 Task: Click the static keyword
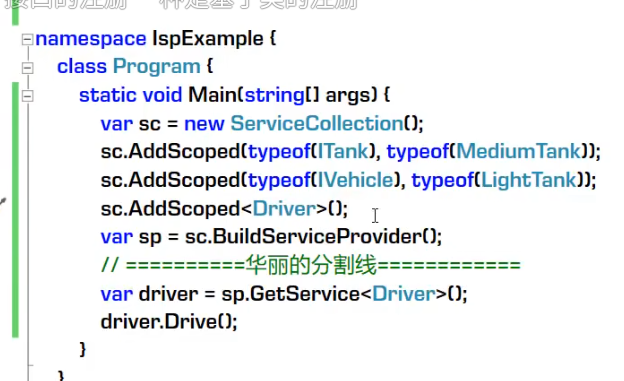[x=107, y=96]
